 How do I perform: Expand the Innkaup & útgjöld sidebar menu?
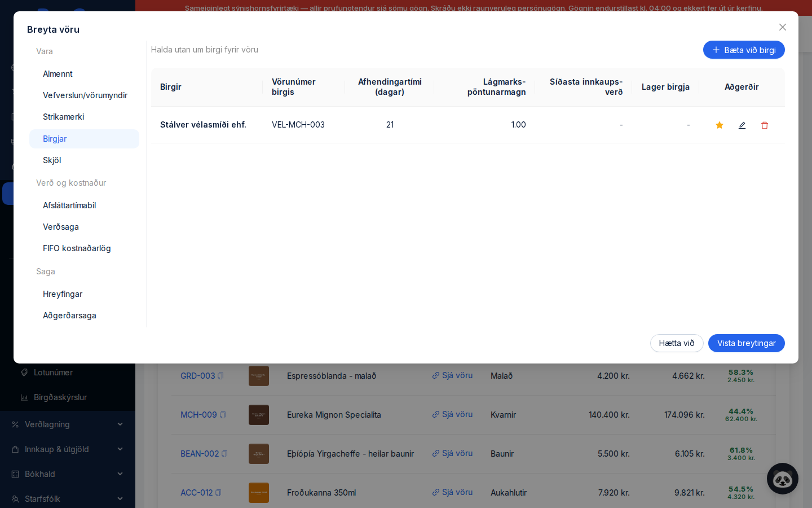68,449
